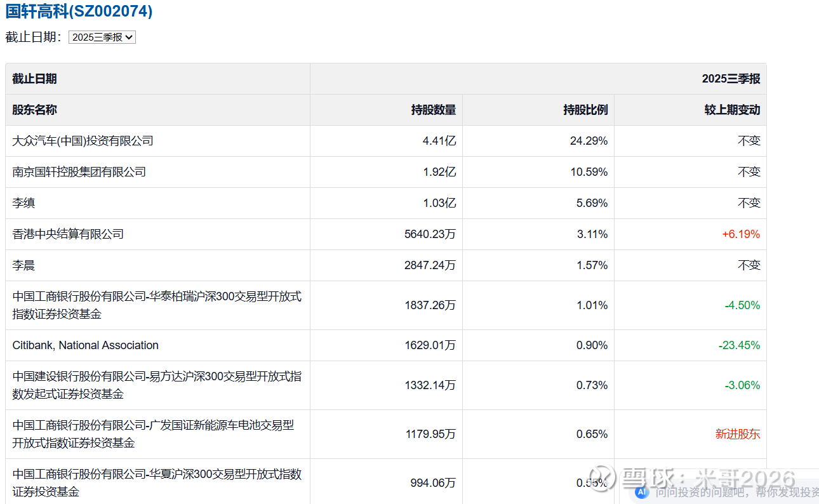Click the 1179.95万 holding amount

[430, 434]
